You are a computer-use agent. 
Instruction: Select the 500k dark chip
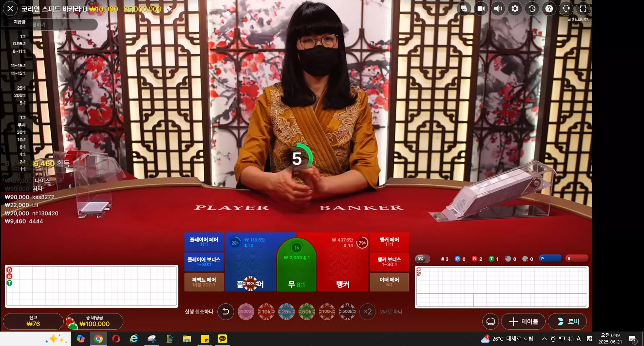[x=347, y=311]
